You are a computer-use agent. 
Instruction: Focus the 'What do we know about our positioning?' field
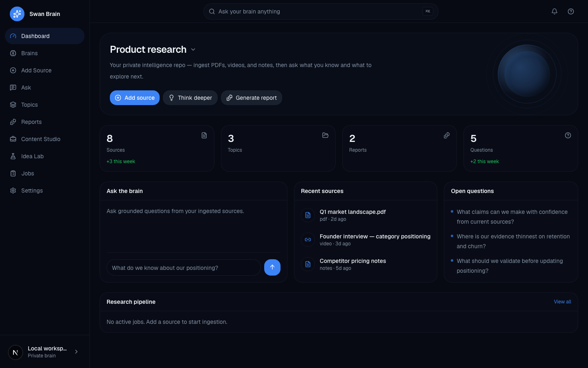click(x=184, y=267)
